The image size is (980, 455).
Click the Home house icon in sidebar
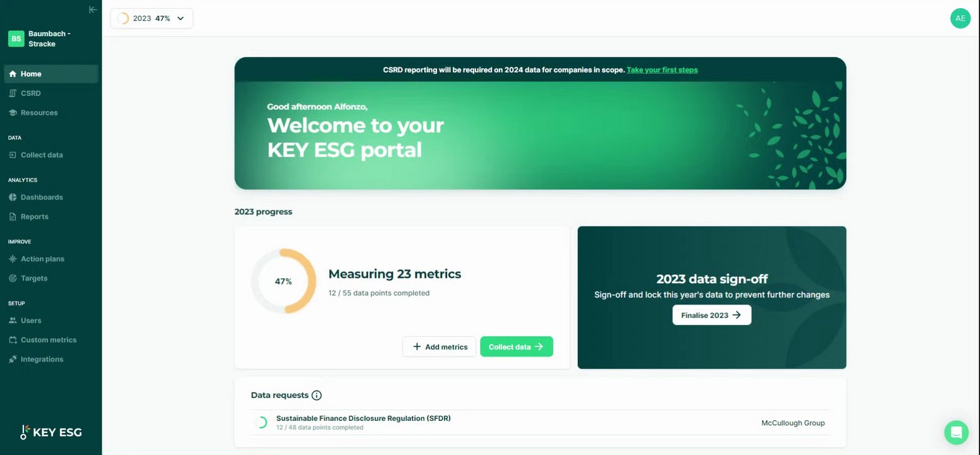[x=13, y=74]
